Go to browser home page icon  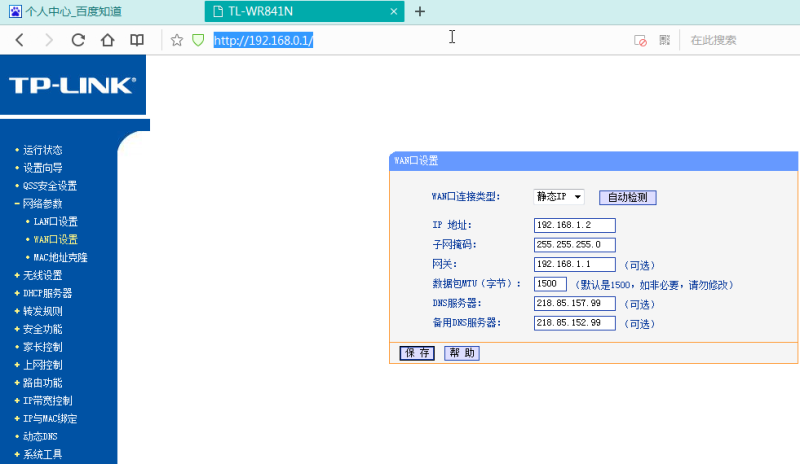(107, 40)
